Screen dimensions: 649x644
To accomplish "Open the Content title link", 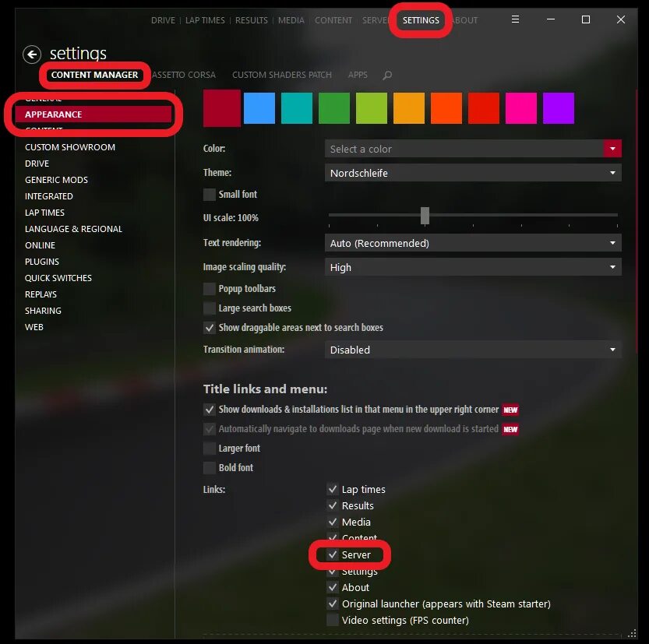I will (x=333, y=20).
